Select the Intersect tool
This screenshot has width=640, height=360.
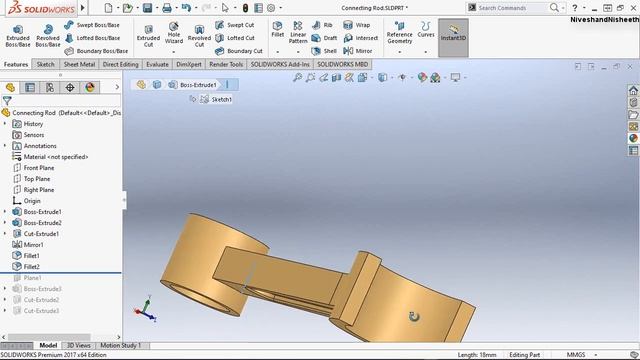[x=361, y=38]
